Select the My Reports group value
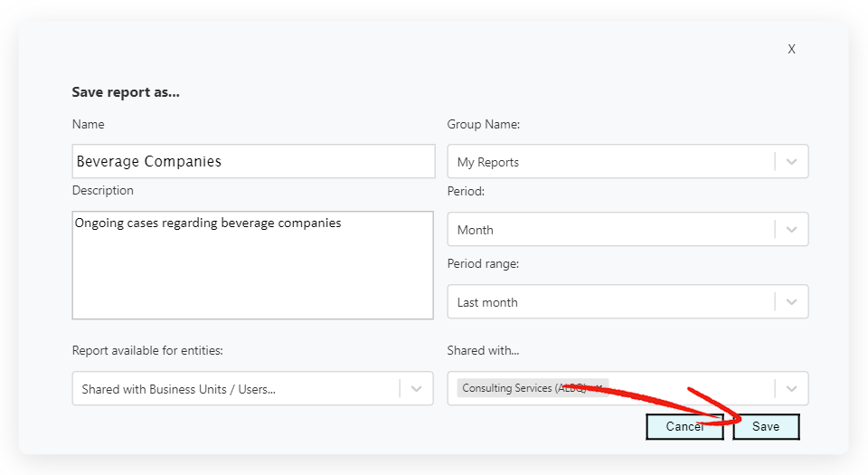This screenshot has height=475, width=868. click(x=488, y=163)
